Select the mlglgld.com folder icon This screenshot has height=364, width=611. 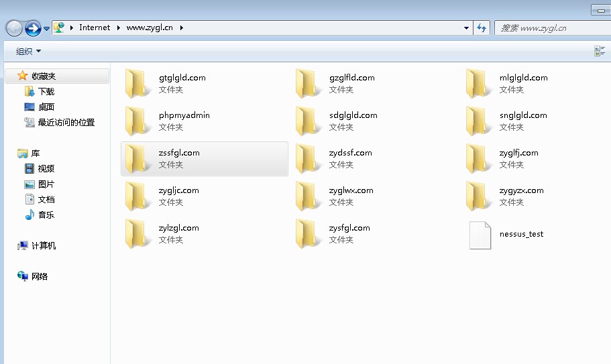point(478,83)
